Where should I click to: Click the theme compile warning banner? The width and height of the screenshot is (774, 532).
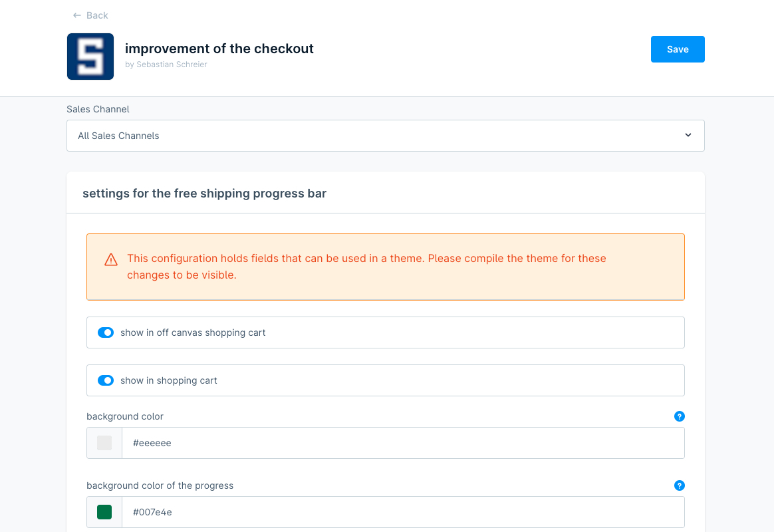385,267
